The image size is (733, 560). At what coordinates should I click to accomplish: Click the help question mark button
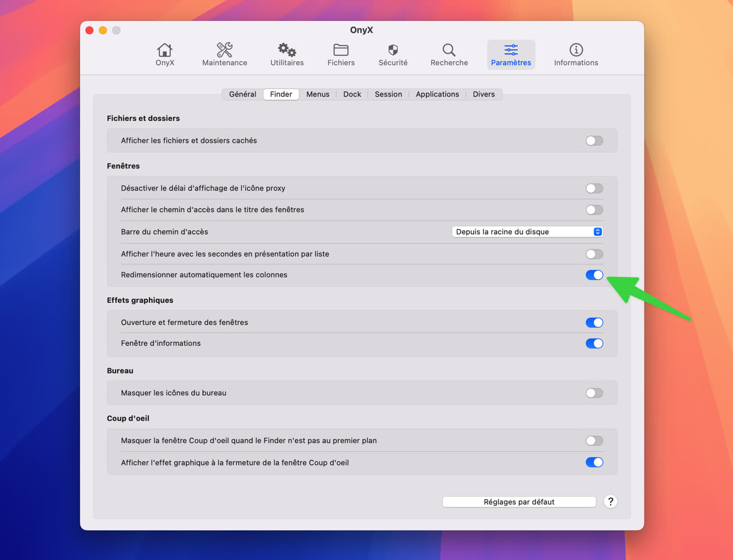[x=610, y=502]
